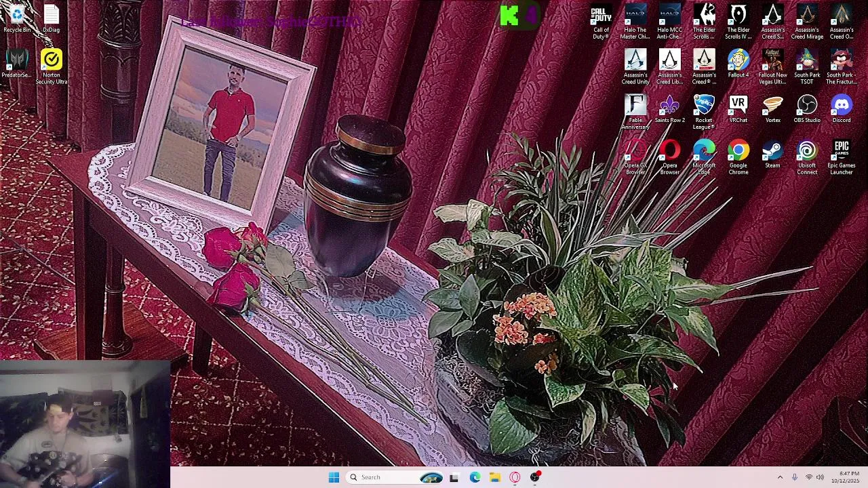
Task: Launch Assassin's Creed Unity
Action: pyautogui.click(x=635, y=67)
